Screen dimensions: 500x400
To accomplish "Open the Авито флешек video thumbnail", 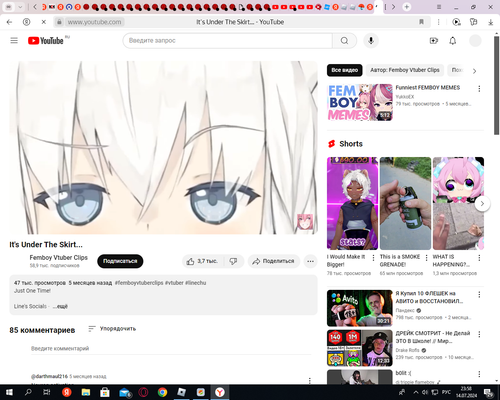I will point(360,308).
